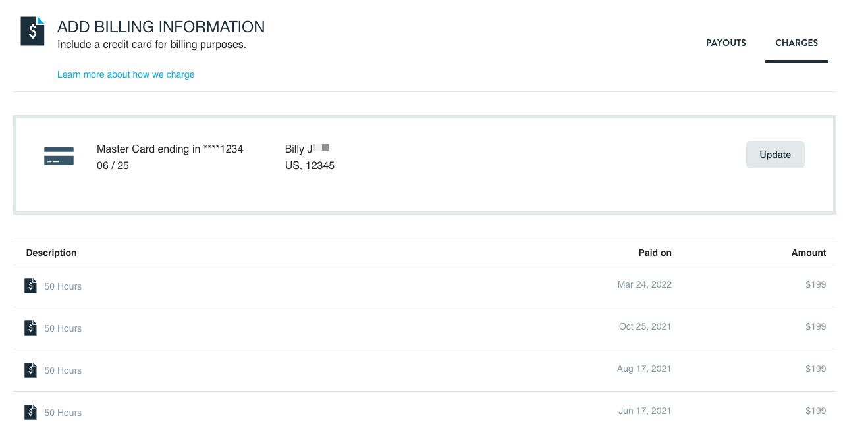Open the 50 Hours charge from Aug 17, 2021
Viewport: 868px width, 433px height.
coord(63,370)
